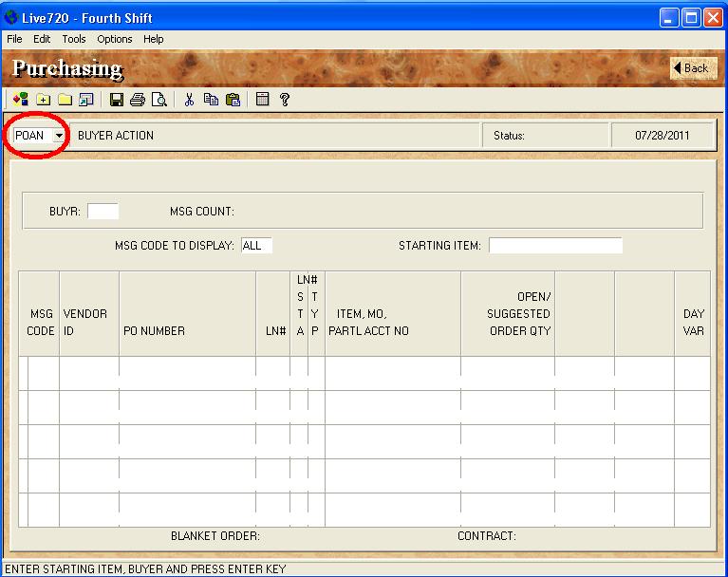The height and width of the screenshot is (577, 728).
Task: Click the folder with plus sign icon
Action: tap(44, 100)
